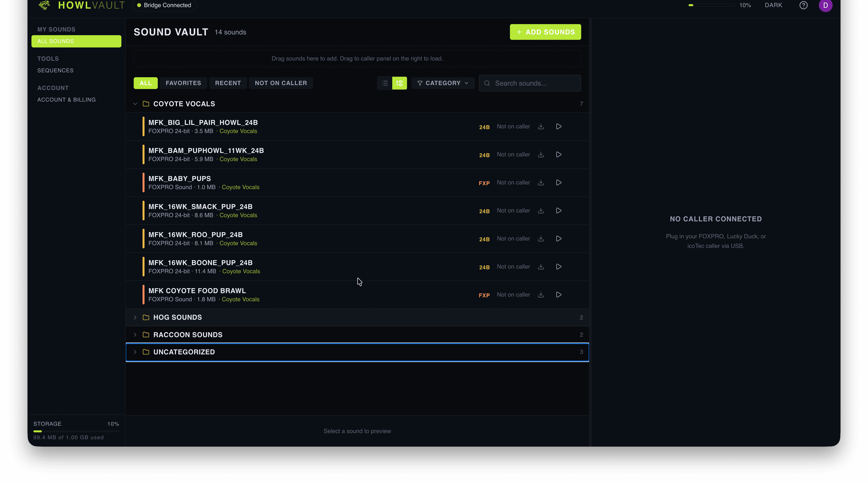868x483 pixels.
Task: Click download icon for MFK_BABY_PUPS
Action: pos(541,182)
